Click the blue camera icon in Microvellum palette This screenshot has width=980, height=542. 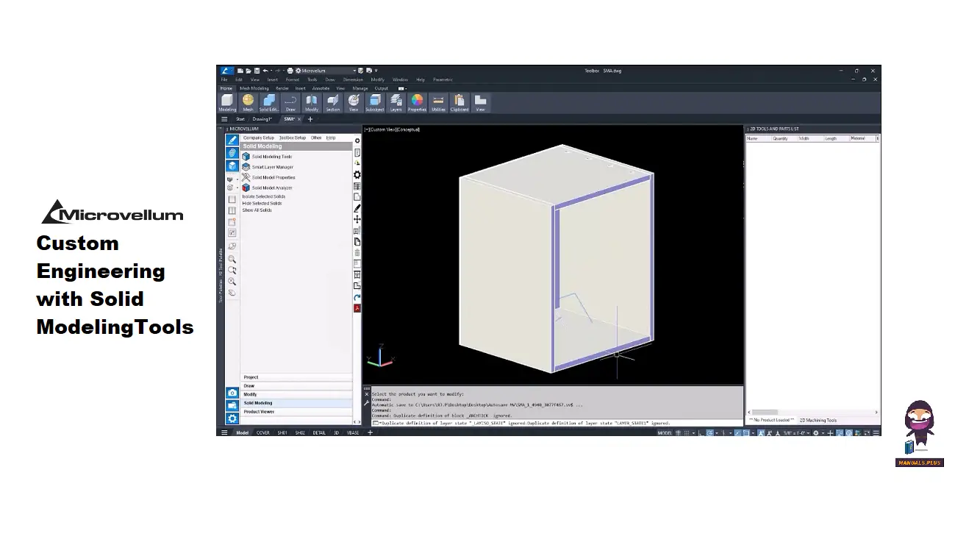click(232, 393)
